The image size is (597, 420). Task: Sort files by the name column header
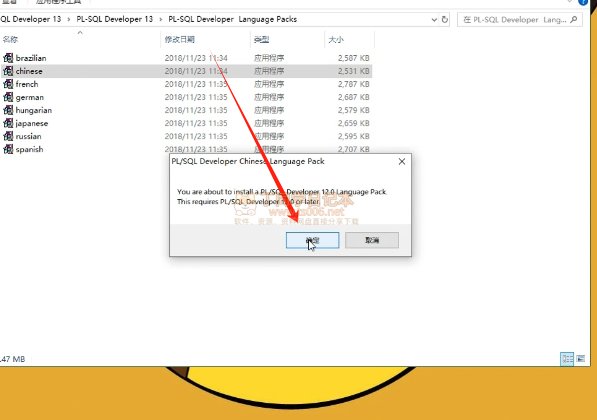point(80,39)
